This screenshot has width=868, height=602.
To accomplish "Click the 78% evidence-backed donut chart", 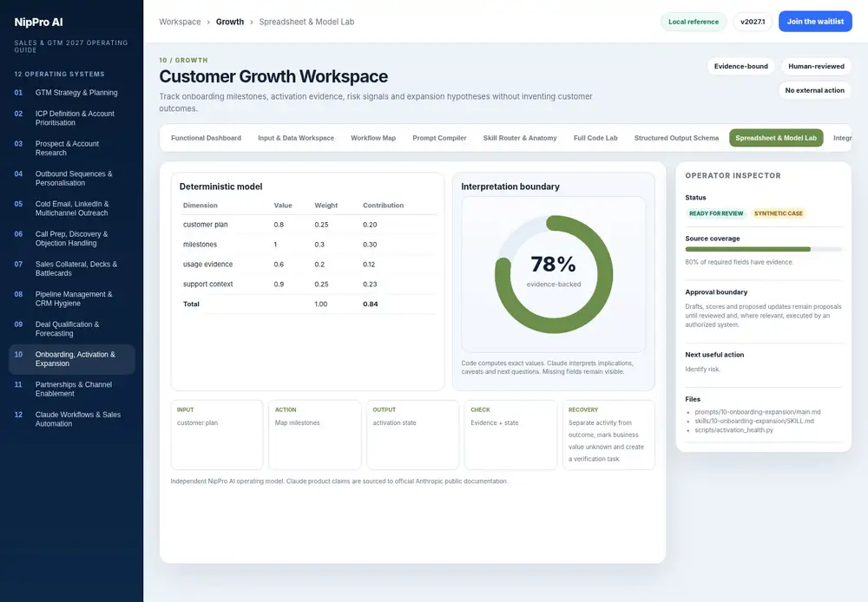I will [554, 274].
